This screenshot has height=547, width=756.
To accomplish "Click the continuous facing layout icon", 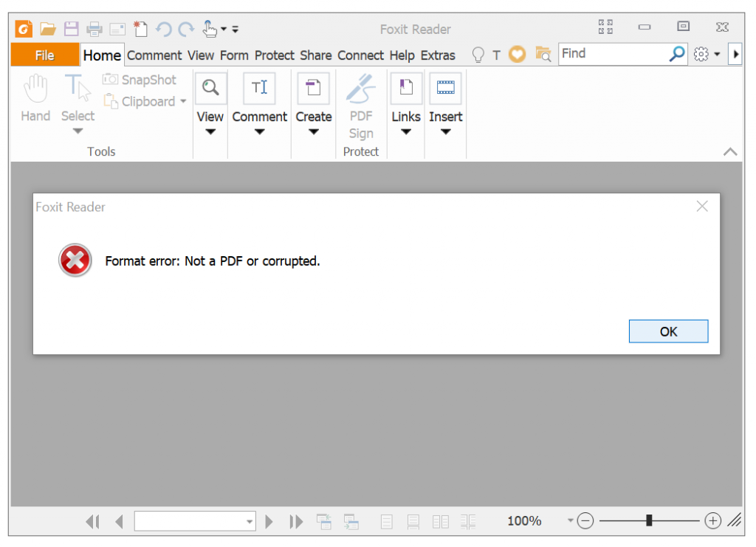I will (467, 521).
